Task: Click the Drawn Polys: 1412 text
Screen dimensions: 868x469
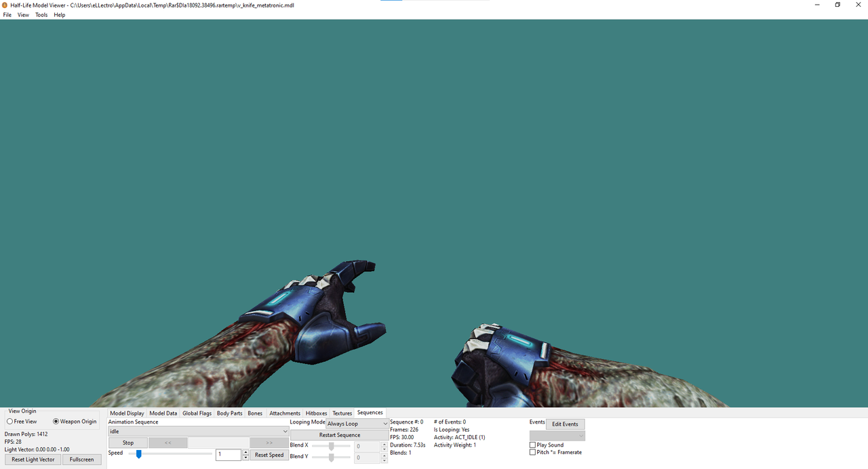Action: (26, 434)
